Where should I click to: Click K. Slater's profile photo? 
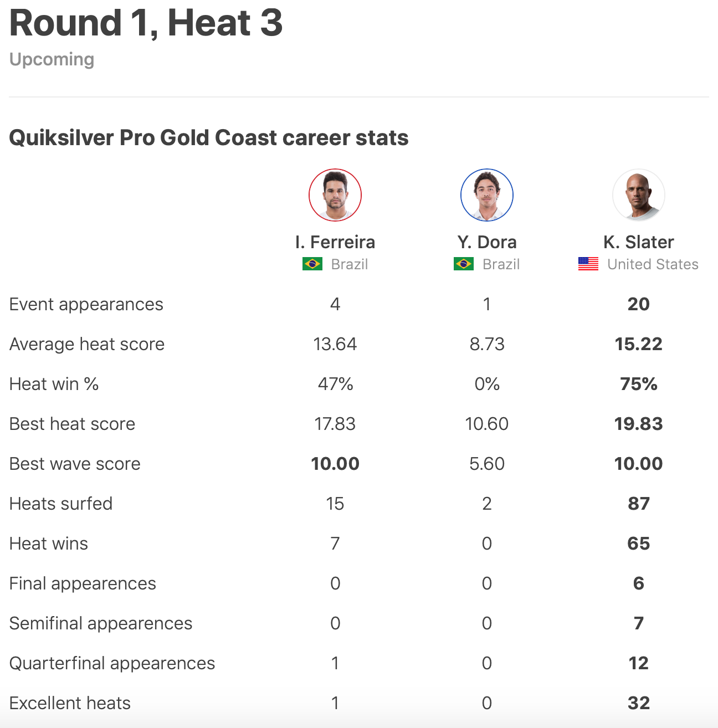pos(639,195)
